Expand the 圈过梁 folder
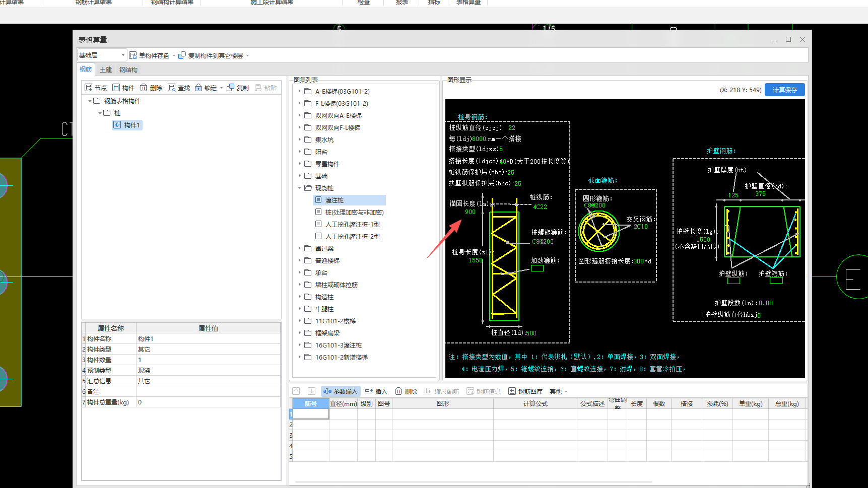Screen dimensions: 868x488 point(299,248)
